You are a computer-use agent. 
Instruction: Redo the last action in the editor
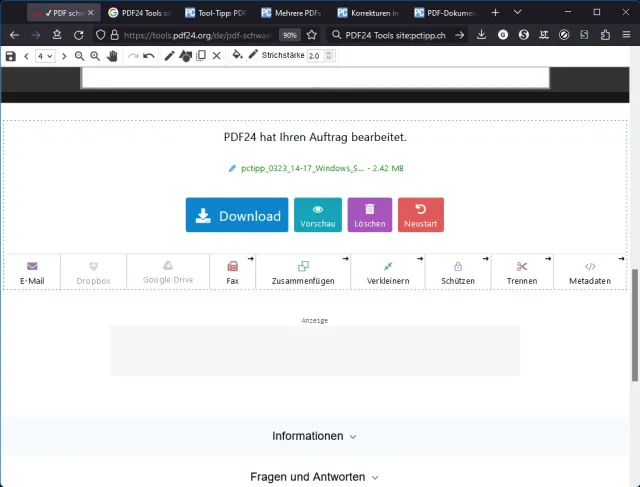click(133, 56)
